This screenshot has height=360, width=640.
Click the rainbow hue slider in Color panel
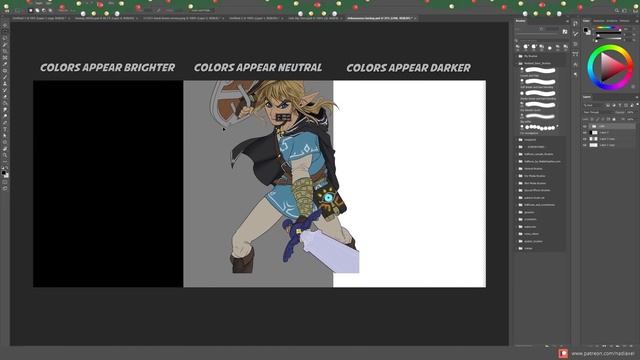pos(608,27)
